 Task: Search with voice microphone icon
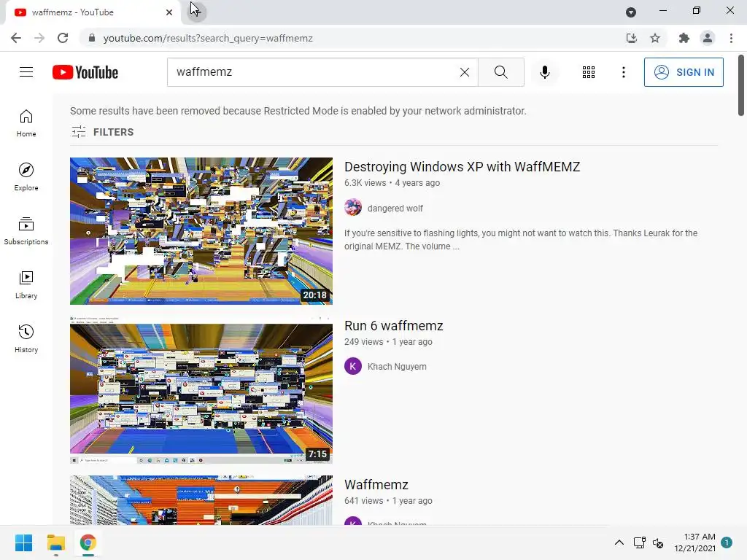tap(545, 72)
